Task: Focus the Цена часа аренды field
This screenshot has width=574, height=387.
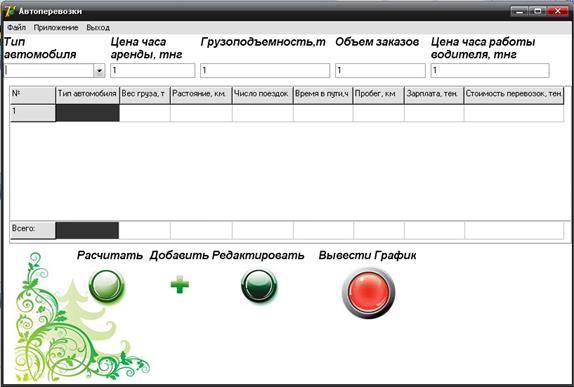Action: (153, 70)
